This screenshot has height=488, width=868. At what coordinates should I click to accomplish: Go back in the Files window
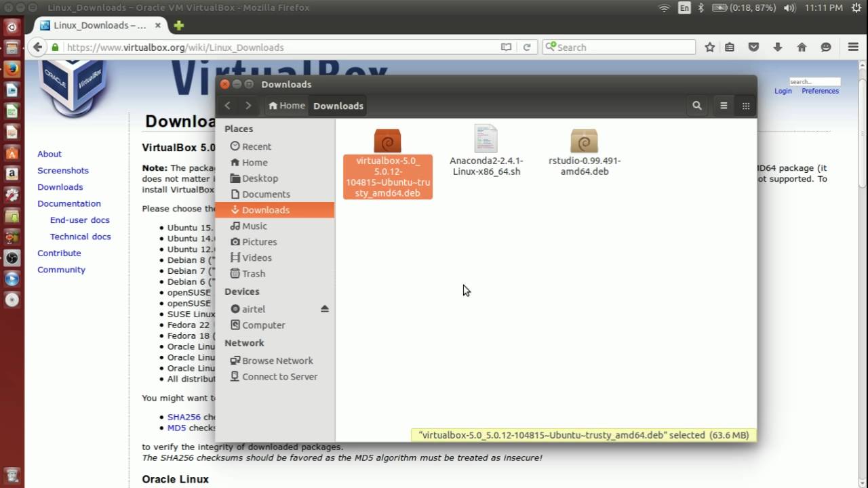point(228,106)
